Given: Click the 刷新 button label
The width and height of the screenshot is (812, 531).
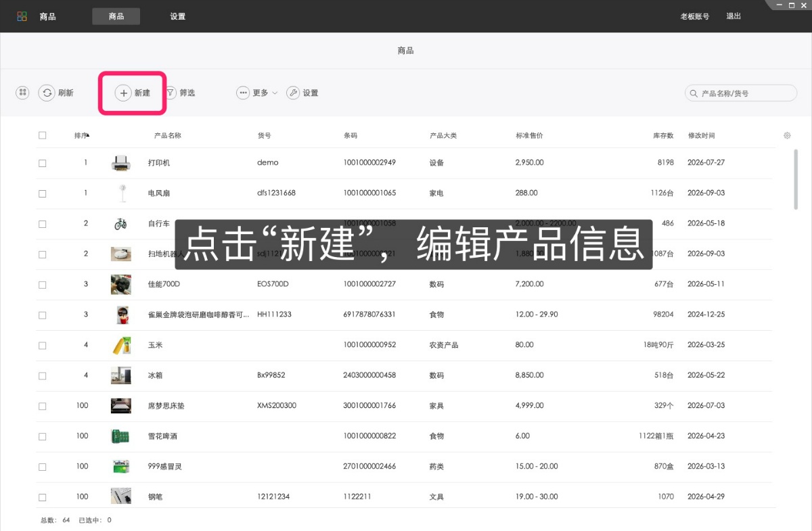Looking at the screenshot, I should tap(66, 93).
